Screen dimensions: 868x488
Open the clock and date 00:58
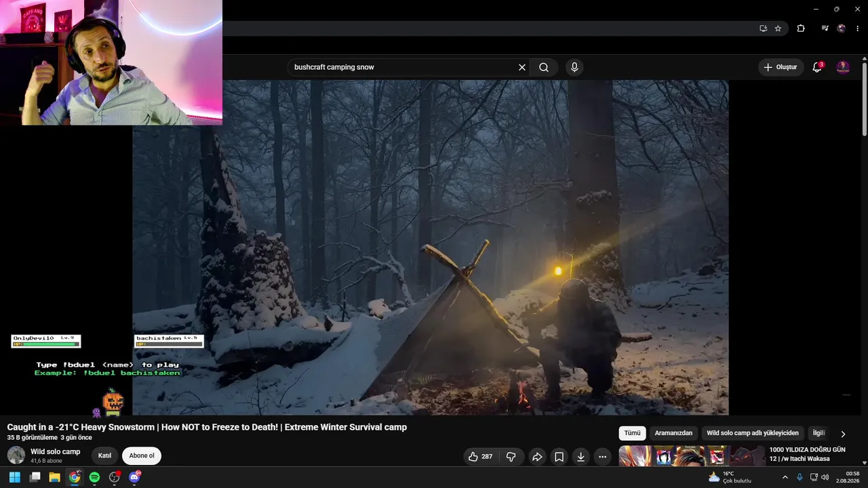click(x=848, y=477)
